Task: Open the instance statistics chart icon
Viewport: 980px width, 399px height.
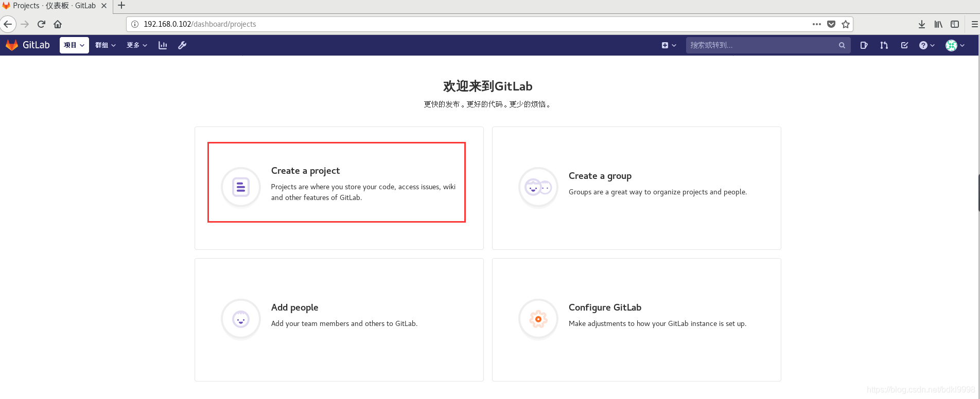Action: click(x=163, y=45)
